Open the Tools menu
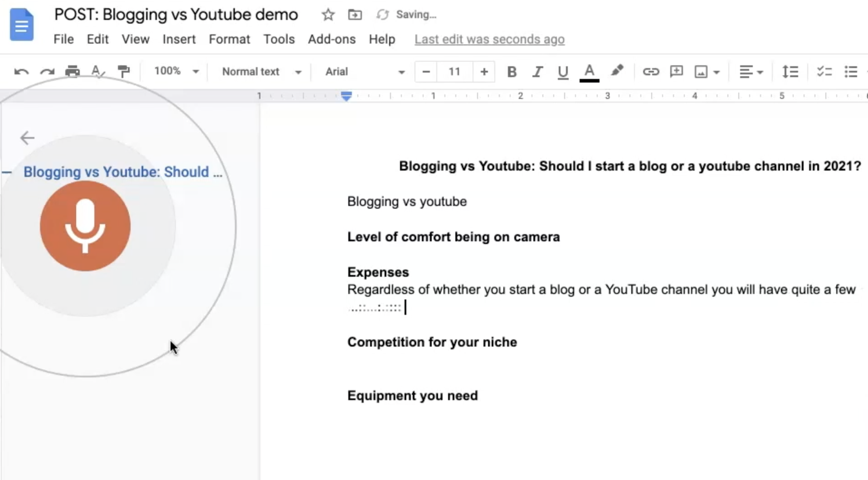Image resolution: width=868 pixels, height=480 pixels. click(279, 39)
